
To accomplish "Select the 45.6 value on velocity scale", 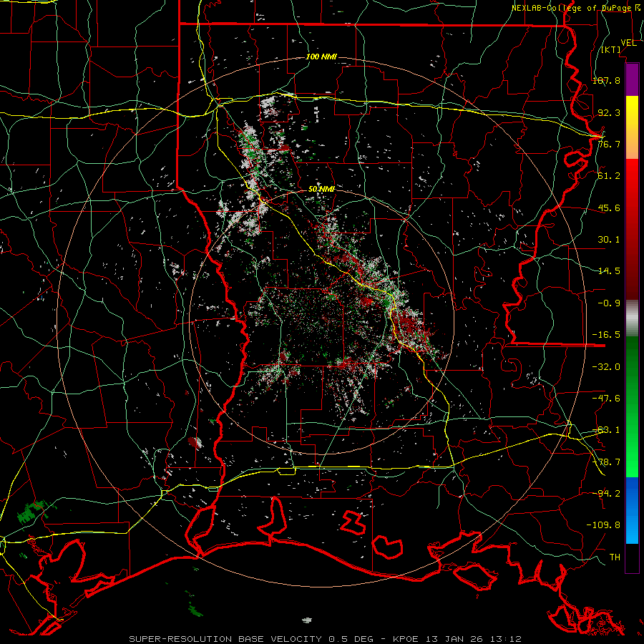I will tap(609, 208).
